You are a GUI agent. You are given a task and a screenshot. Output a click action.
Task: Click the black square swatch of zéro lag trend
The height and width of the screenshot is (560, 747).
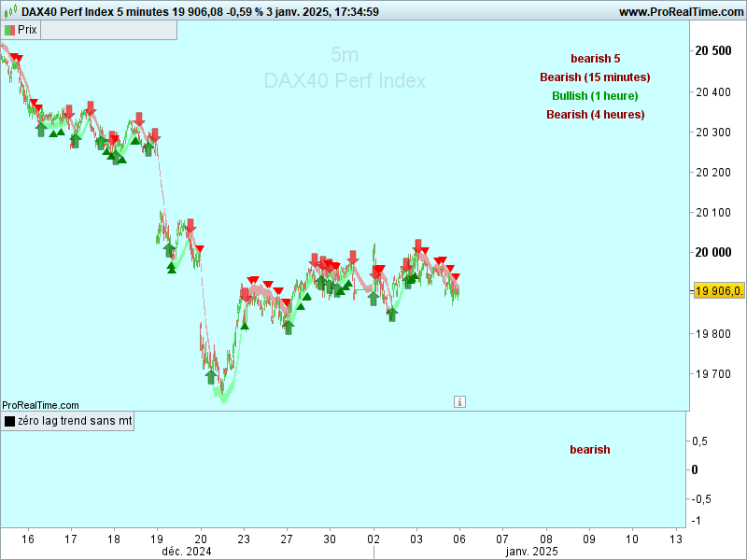pyautogui.click(x=9, y=421)
